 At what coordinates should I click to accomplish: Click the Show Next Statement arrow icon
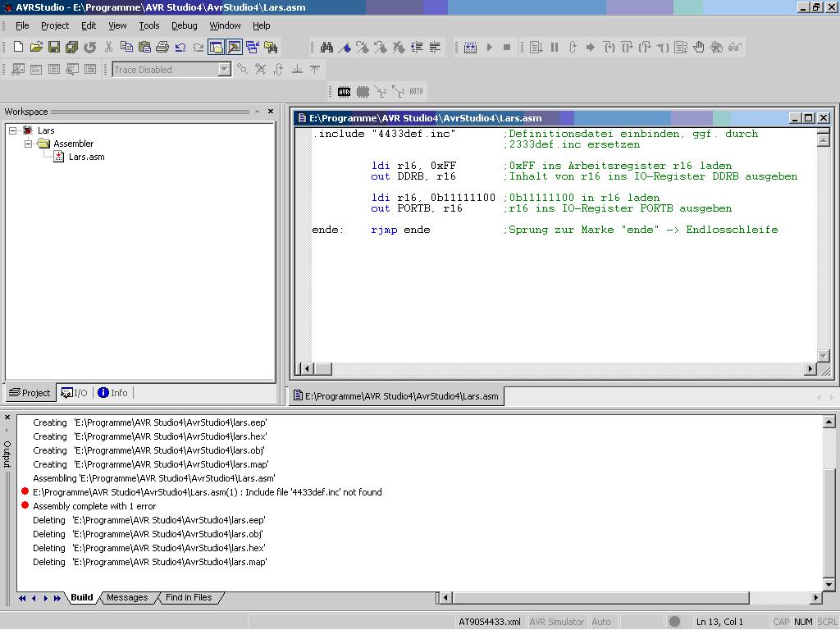pos(591,47)
